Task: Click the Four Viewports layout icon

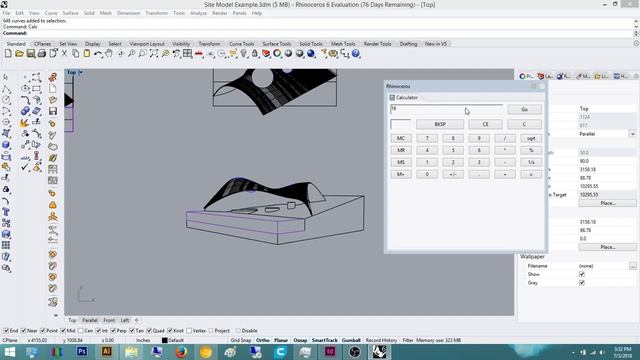Action: coord(187,53)
